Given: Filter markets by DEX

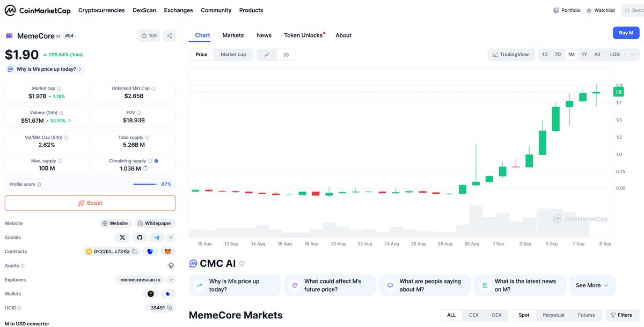Looking at the screenshot, I should (x=497, y=315).
